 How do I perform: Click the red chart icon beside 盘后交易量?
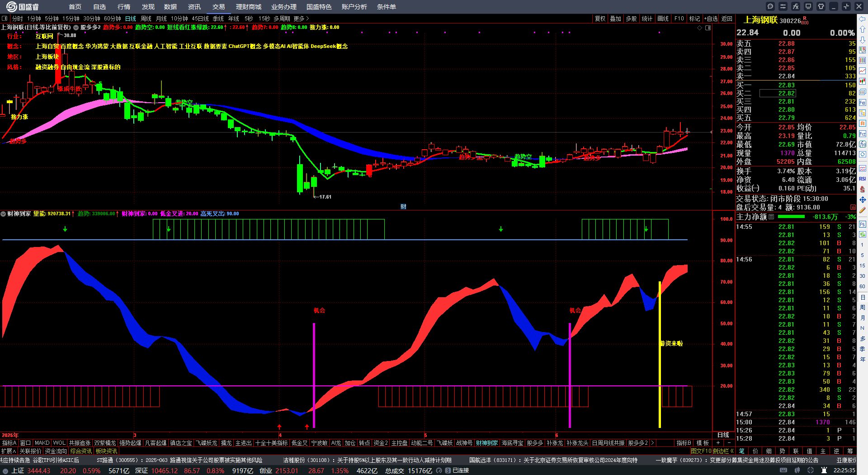853,207
